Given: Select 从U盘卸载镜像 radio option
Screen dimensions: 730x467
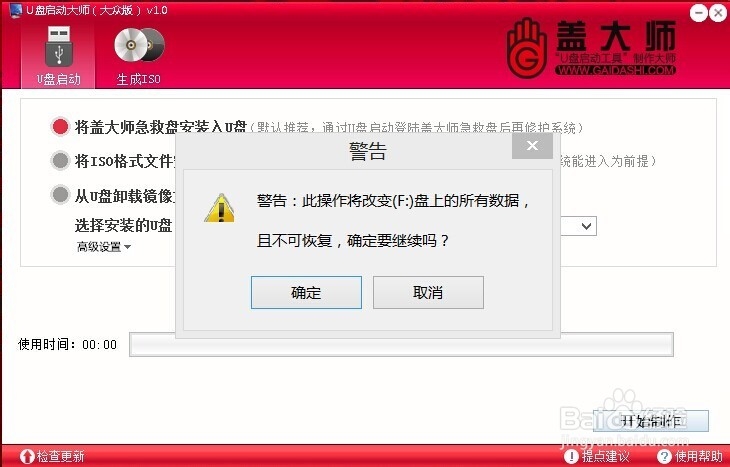Looking at the screenshot, I should (60, 194).
